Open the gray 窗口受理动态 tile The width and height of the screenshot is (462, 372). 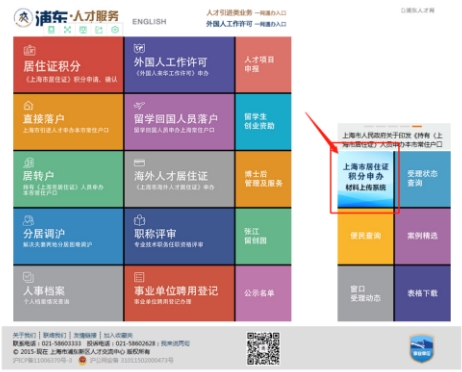(365, 293)
